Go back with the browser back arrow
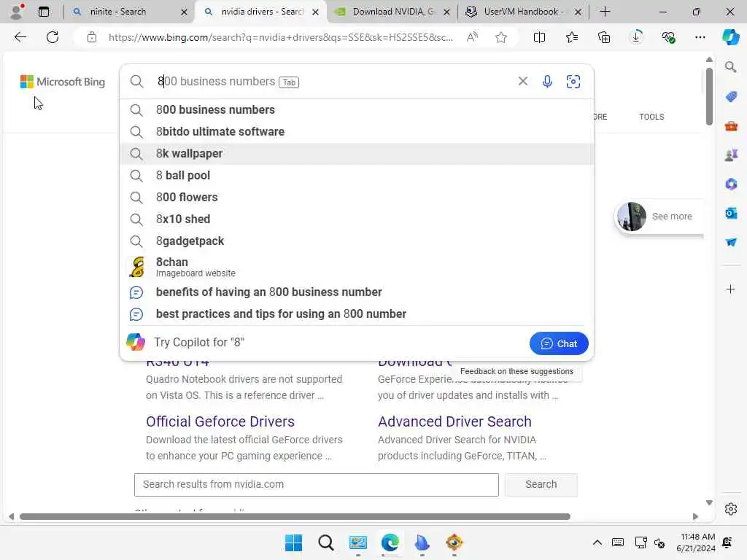This screenshot has height=560, width=747. point(20,37)
